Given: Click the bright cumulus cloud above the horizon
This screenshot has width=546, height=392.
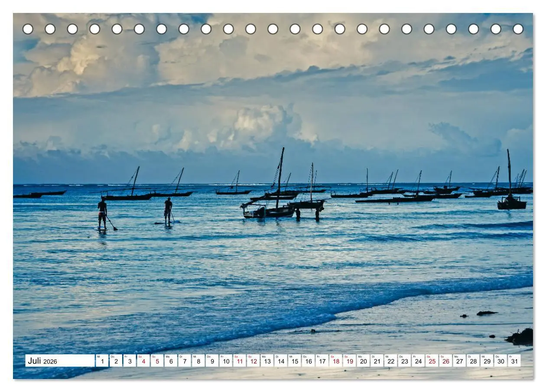Looking at the screenshot, I should pyautogui.click(x=260, y=126).
